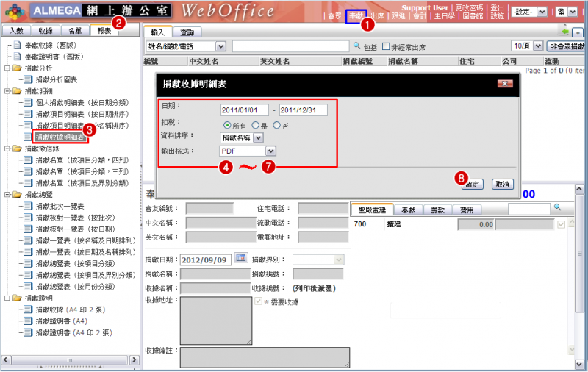Open the 姓名/編號/電話 search type dropdown
Screen dimensions: 588x372
186,46
